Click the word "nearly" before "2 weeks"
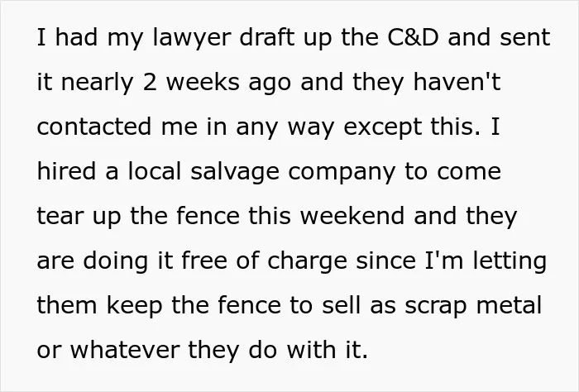Image resolution: width=579 pixels, height=392 pixels. (x=97, y=83)
